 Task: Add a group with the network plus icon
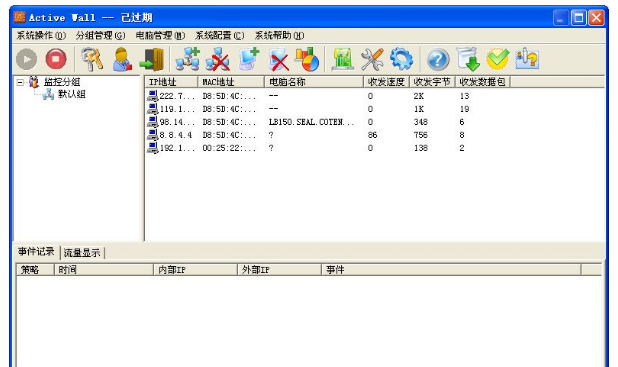click(x=188, y=59)
